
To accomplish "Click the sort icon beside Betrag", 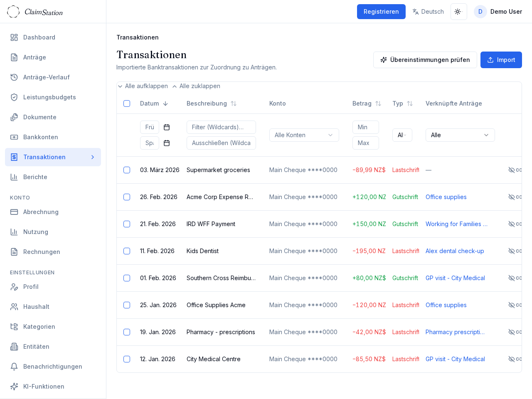I will pyautogui.click(x=378, y=103).
